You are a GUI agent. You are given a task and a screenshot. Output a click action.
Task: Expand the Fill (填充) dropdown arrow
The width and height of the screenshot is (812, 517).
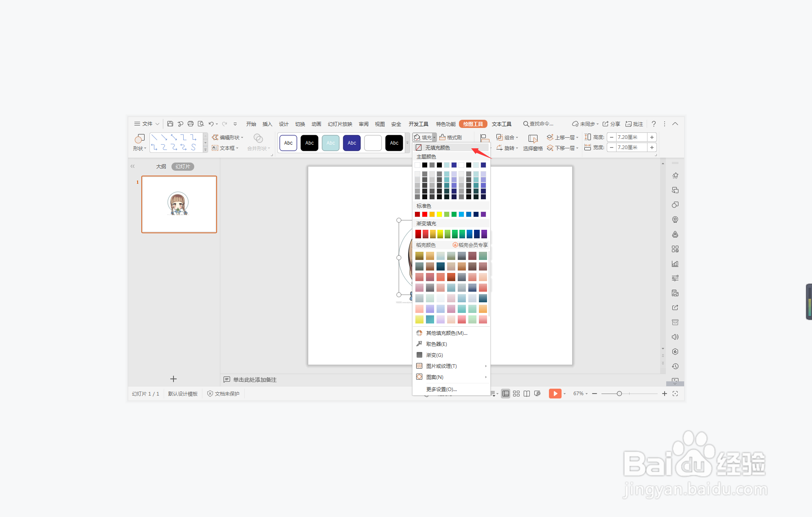(x=435, y=138)
